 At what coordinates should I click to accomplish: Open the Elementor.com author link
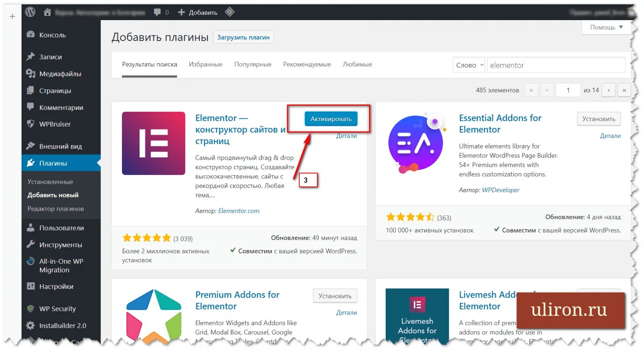pos(239,211)
